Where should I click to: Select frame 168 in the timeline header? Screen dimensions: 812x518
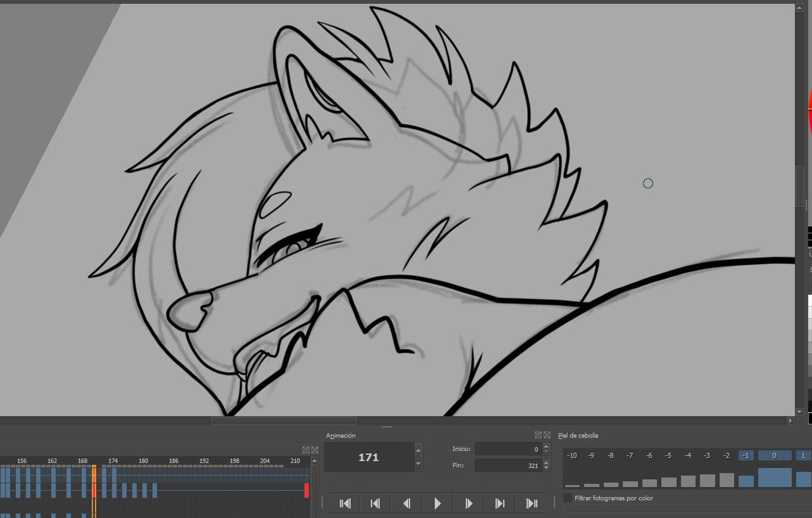[x=83, y=461]
